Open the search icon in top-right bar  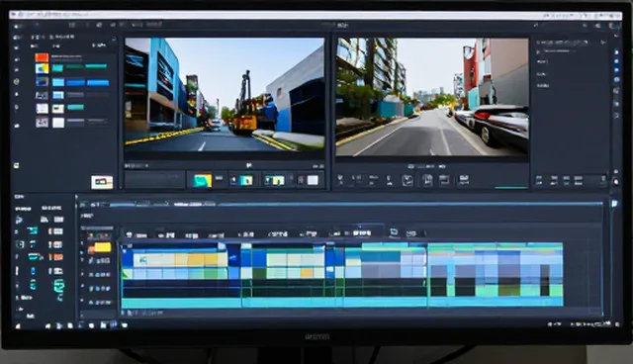(585, 26)
